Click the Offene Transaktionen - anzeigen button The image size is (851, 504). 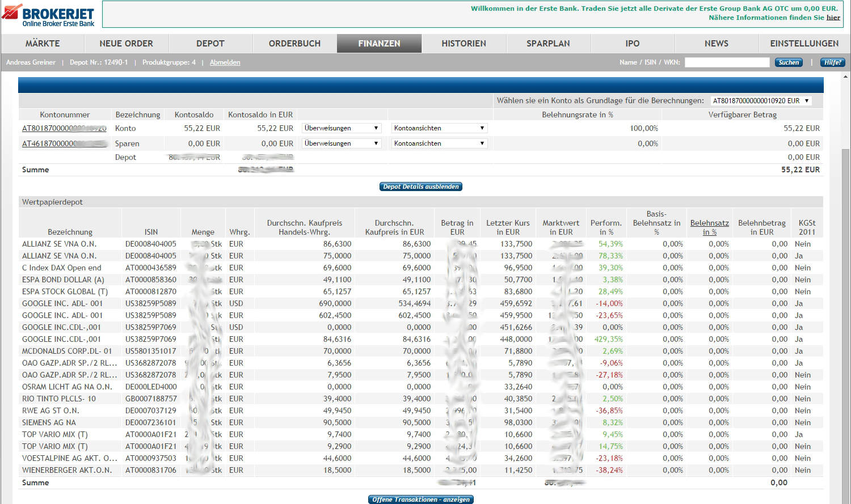pyautogui.click(x=421, y=499)
